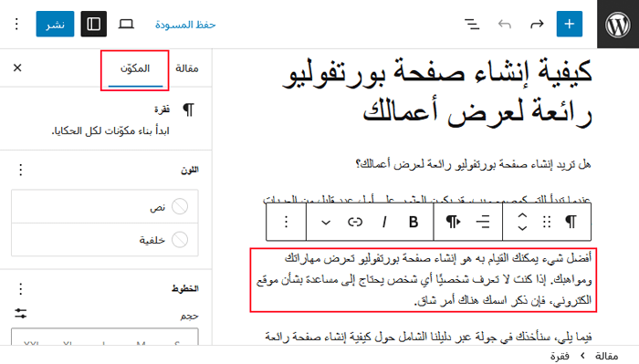Screen dimensions: 639x364
Task: Switch to the المكوّن block tab
Action: pyautogui.click(x=135, y=68)
